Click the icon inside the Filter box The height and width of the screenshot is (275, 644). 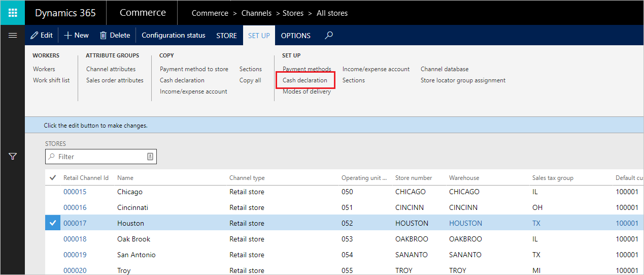point(150,157)
